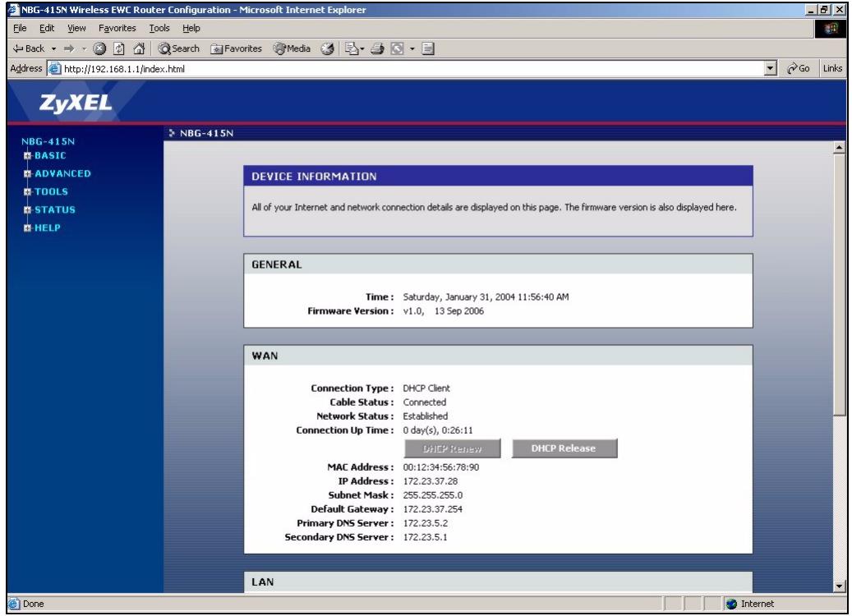Open the Back button history dropdown arrow
Viewport: 852px width, 616px height.
tap(53, 49)
